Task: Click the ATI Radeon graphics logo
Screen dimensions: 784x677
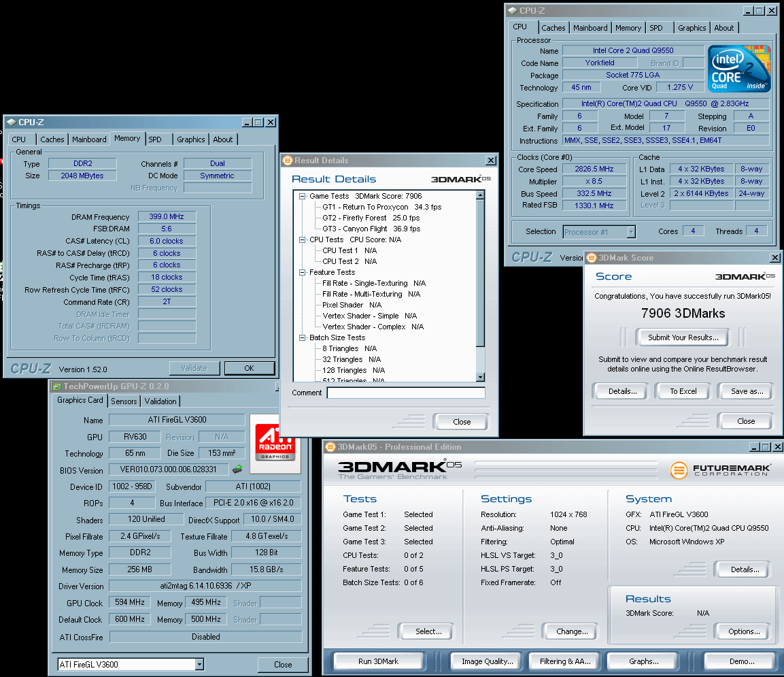Action: tap(275, 442)
